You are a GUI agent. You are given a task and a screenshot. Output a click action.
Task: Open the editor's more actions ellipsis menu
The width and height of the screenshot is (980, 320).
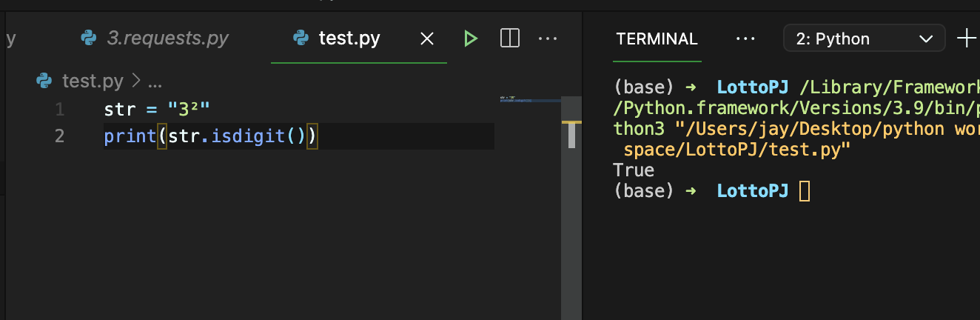pyautogui.click(x=547, y=39)
